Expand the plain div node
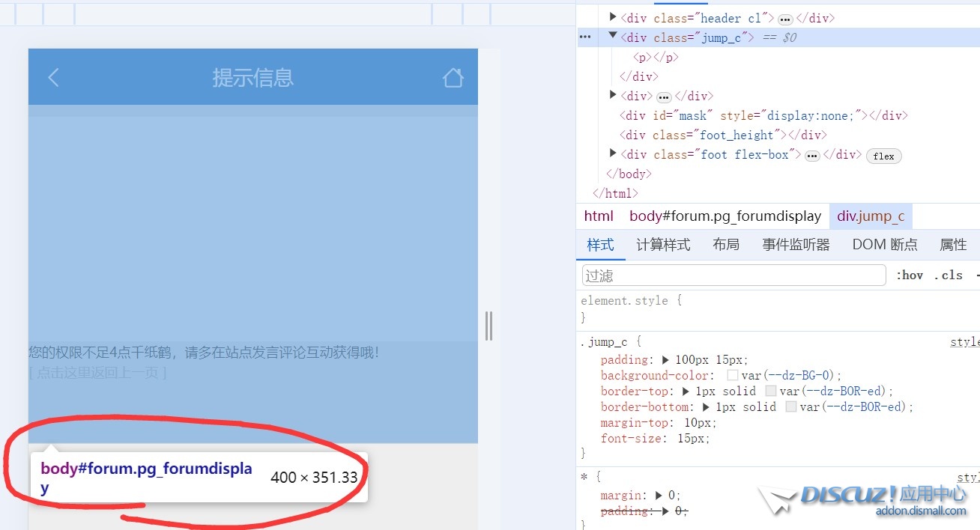This screenshot has width=980, height=530. [x=613, y=94]
